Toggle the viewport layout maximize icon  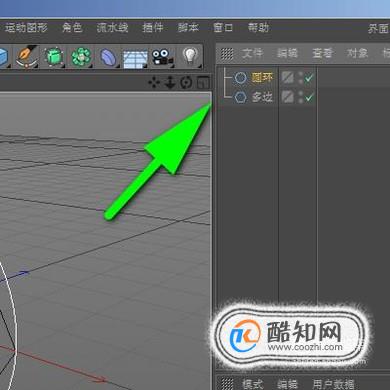coord(203,82)
